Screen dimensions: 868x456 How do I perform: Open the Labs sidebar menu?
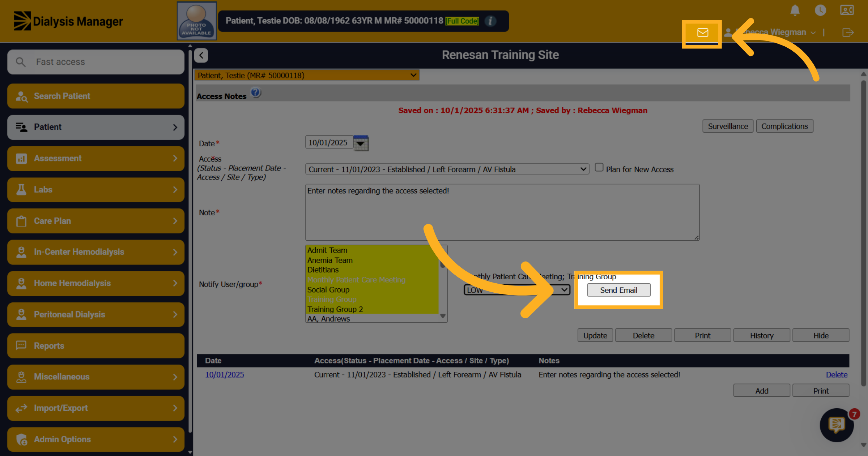click(96, 190)
